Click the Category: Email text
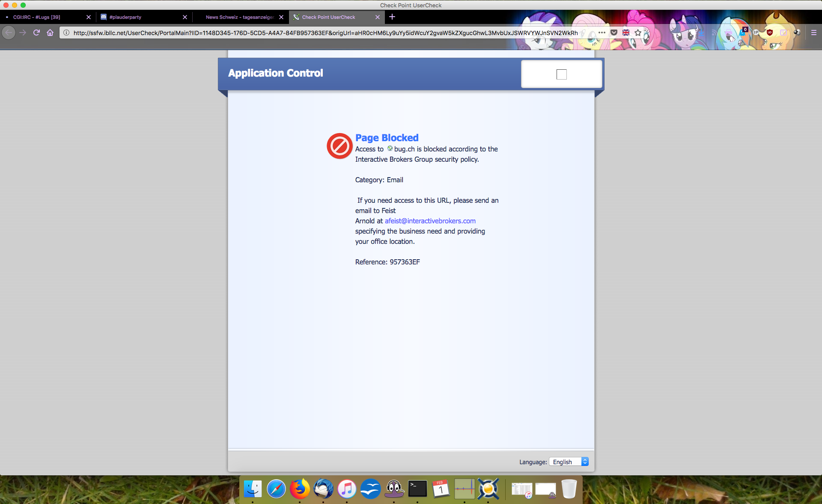Viewport: 822px width, 504px height. point(379,180)
